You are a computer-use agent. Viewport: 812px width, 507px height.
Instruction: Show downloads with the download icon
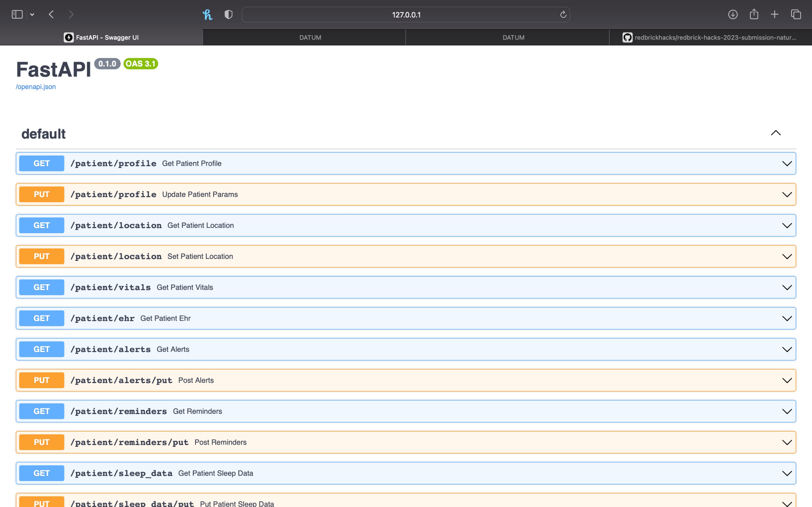pyautogui.click(x=732, y=15)
